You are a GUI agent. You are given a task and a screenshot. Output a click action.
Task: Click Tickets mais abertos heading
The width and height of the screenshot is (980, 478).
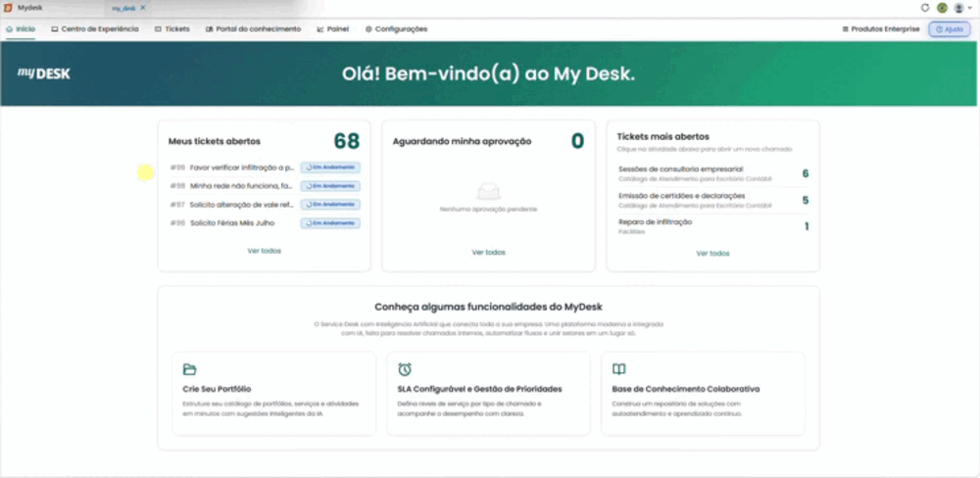pos(663,136)
